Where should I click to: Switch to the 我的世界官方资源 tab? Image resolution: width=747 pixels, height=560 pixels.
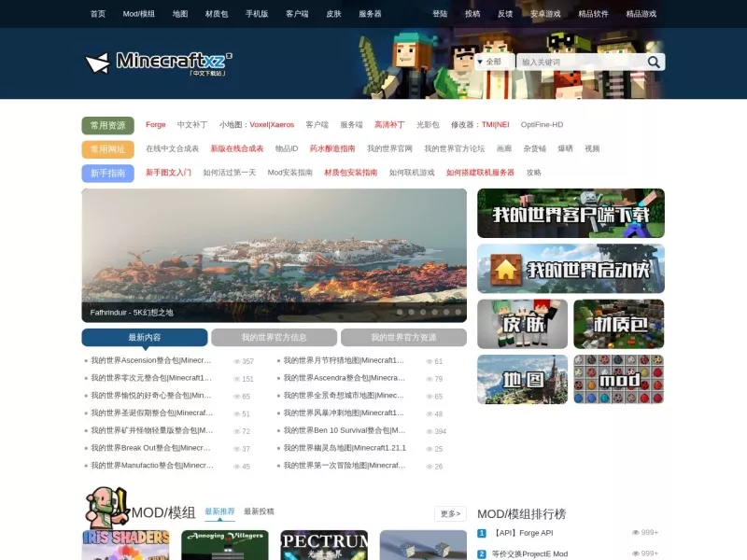[403, 338]
